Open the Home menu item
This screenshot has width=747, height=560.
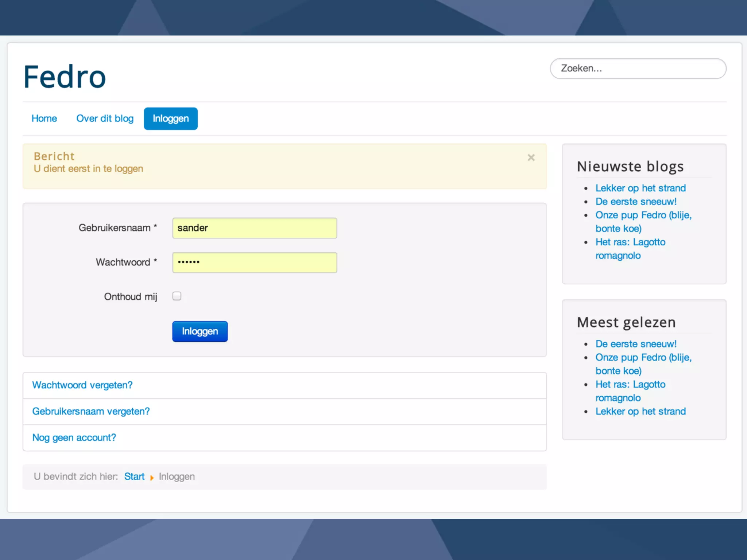pyautogui.click(x=44, y=118)
